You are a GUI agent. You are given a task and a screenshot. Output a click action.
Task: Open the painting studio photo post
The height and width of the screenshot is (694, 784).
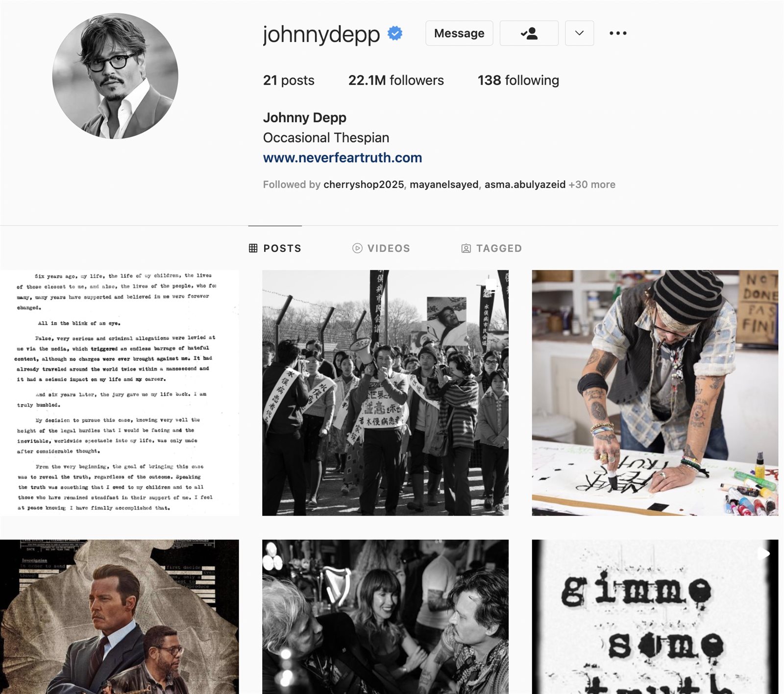[655, 393]
